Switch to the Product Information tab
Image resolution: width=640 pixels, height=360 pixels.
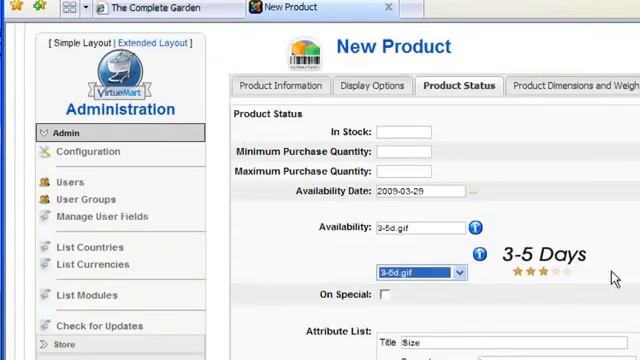tap(281, 86)
